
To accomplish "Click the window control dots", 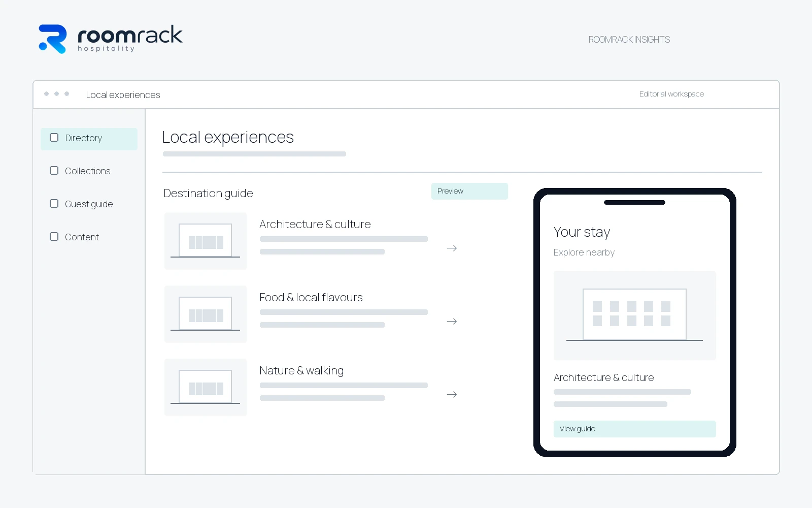I will pos(56,94).
